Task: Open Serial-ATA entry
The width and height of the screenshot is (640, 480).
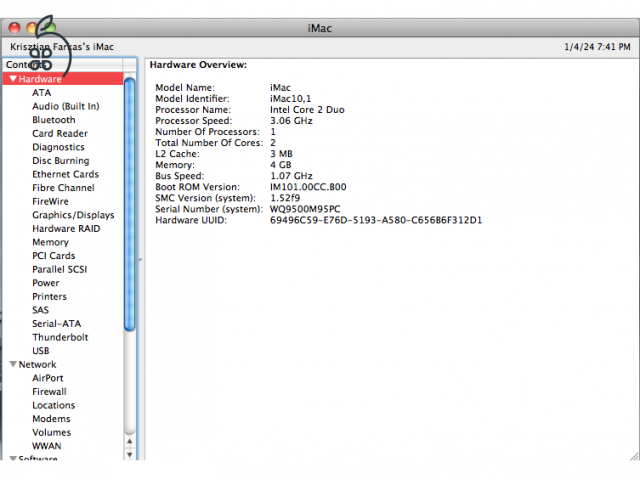Action: click(57, 324)
